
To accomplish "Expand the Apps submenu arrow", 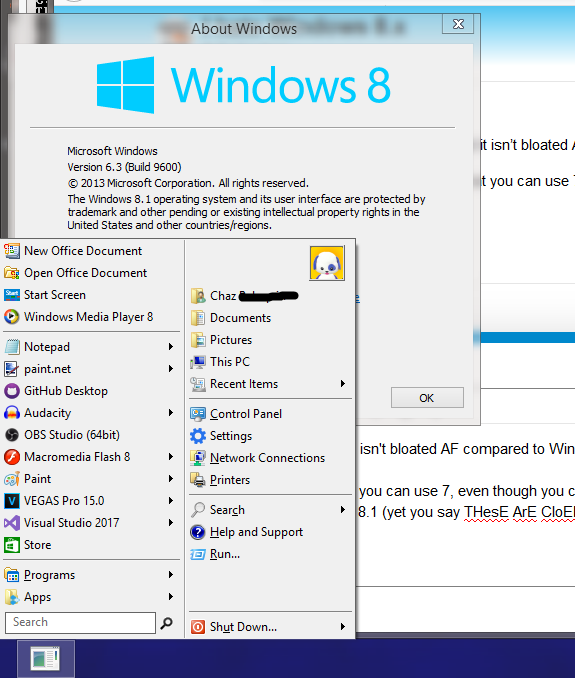I will [171, 597].
